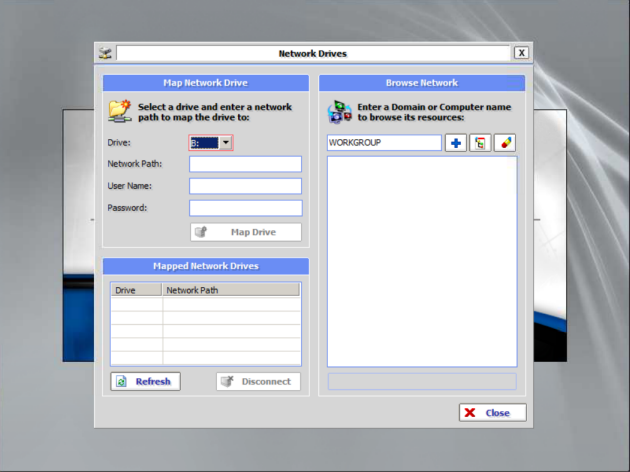Screen dimensions: 630x472
Task: Click the Network Path column header
Action: (x=231, y=290)
